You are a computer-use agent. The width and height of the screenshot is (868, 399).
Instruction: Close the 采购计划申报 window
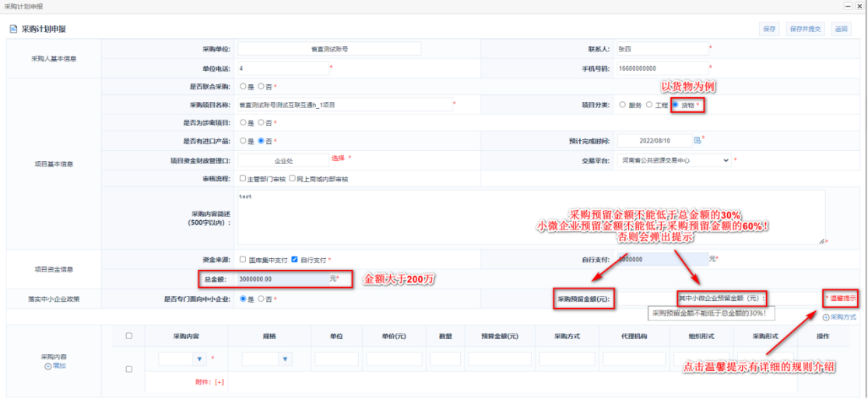[859, 5]
